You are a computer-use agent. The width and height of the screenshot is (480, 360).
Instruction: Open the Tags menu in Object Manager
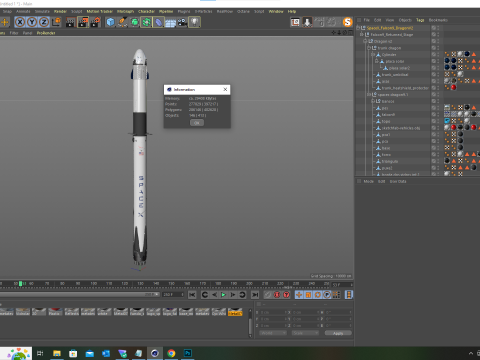(420, 20)
